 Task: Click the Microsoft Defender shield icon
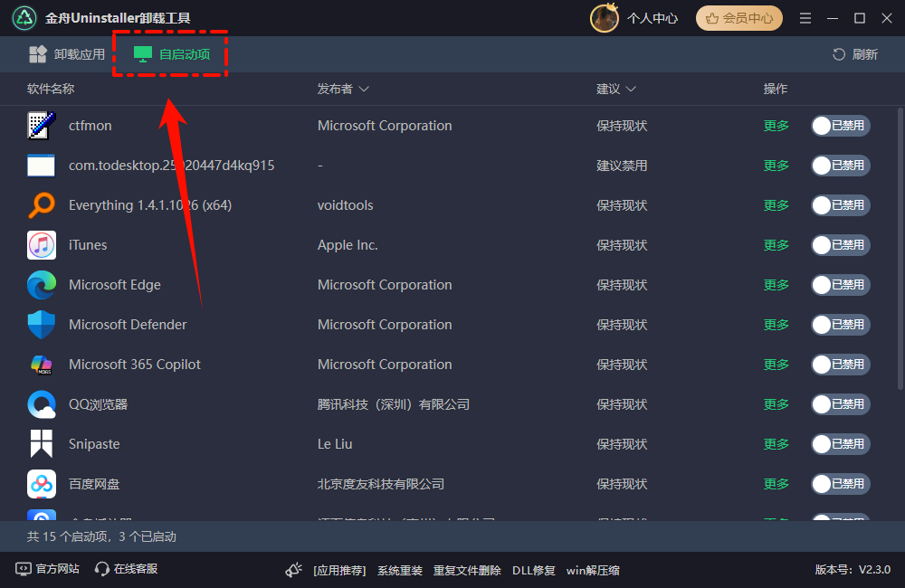[x=42, y=325]
